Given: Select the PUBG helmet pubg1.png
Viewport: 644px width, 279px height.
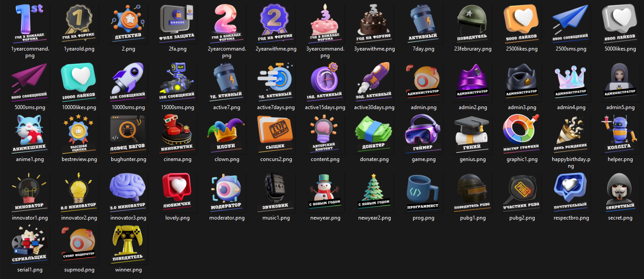Looking at the screenshot, I should click(x=473, y=193).
